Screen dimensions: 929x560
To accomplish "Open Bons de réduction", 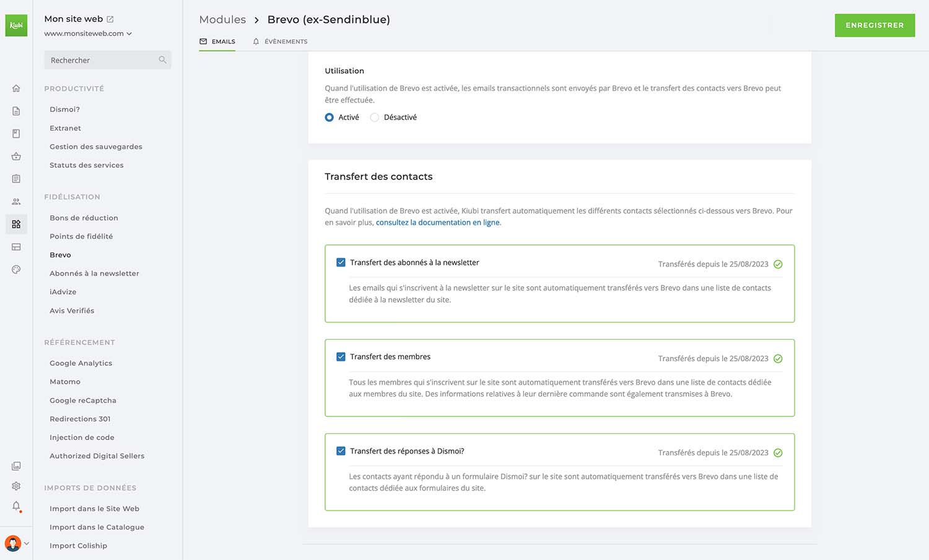I will click(x=84, y=218).
